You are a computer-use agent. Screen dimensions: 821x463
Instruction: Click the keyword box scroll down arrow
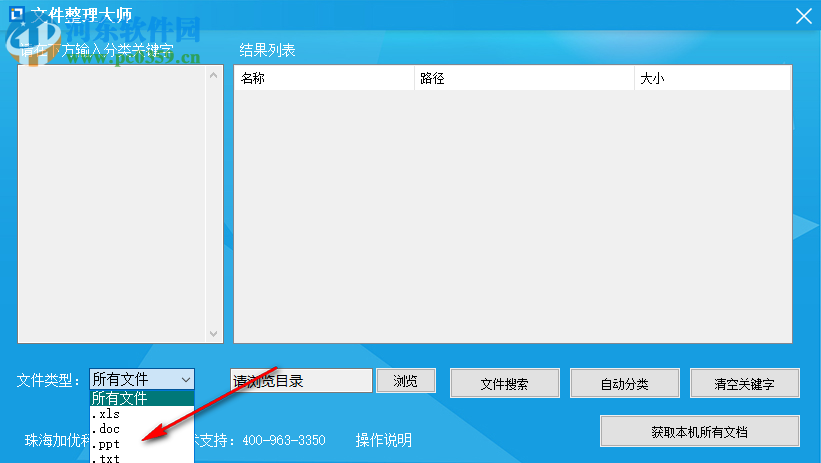[214, 334]
